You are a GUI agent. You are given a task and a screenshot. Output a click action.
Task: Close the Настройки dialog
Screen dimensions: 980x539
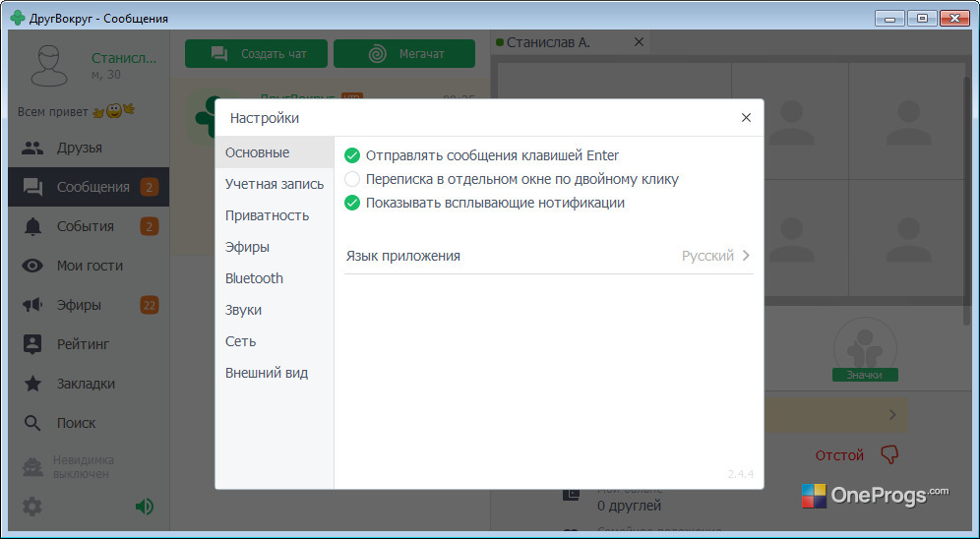[746, 117]
